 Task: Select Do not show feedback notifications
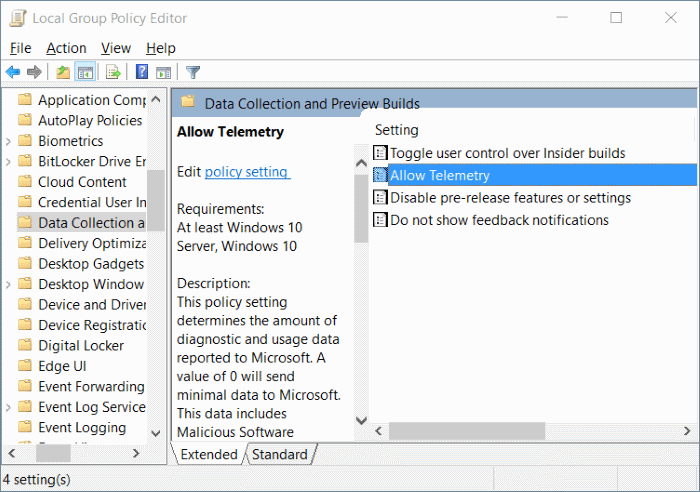[499, 220]
